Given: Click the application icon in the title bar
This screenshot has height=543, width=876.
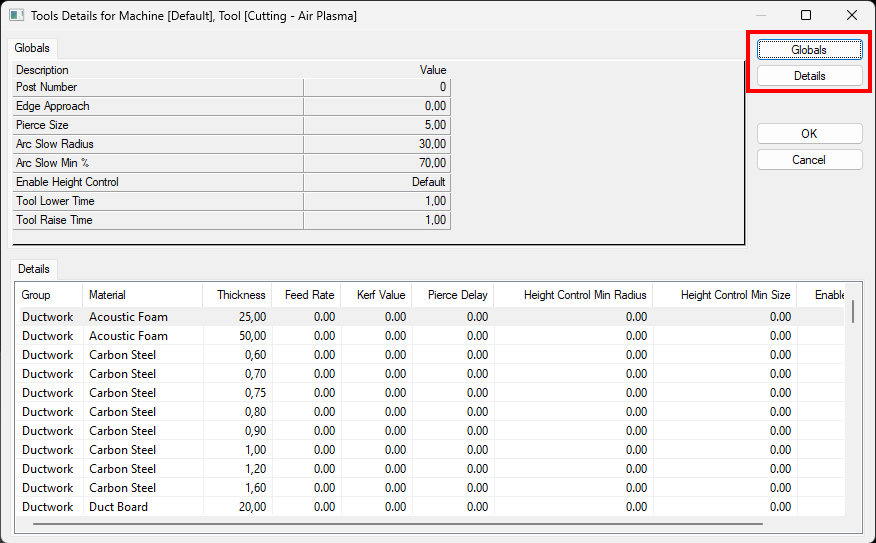Looking at the screenshot, I should pyautogui.click(x=16, y=16).
